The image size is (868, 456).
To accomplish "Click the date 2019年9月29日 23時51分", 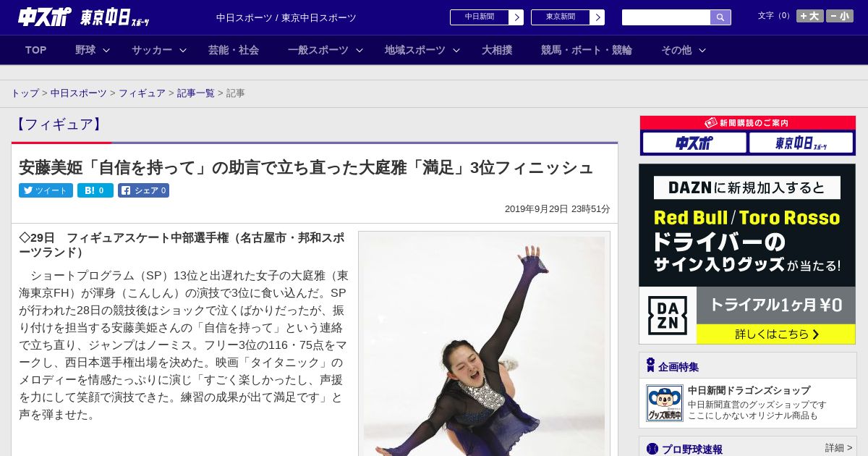I will click(x=557, y=208).
